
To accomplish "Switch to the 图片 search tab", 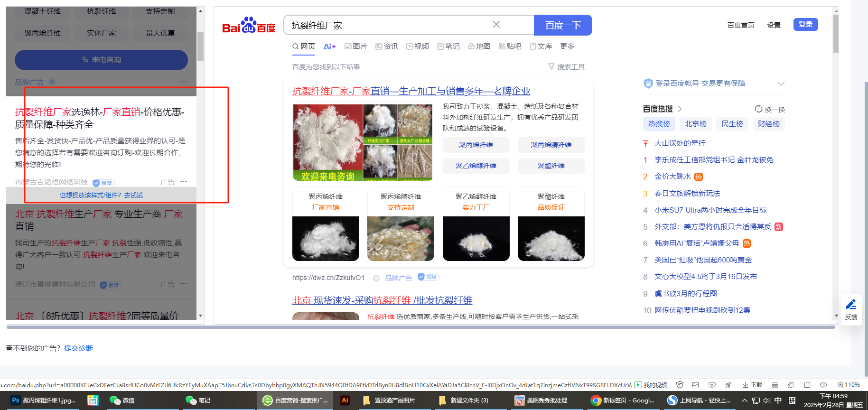I will point(356,46).
